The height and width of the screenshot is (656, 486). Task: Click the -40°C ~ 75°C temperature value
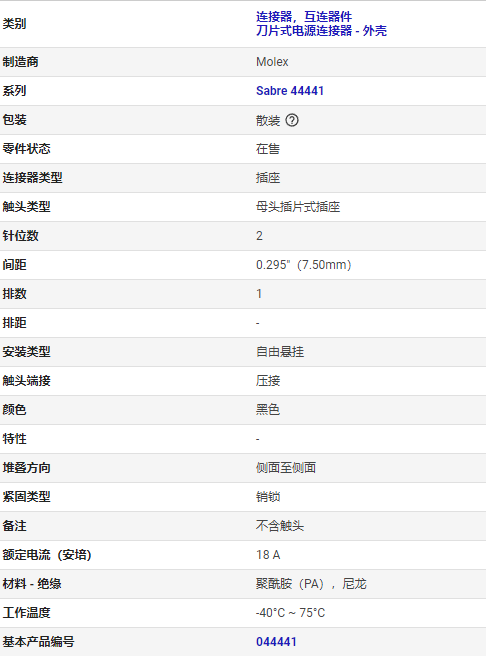tap(290, 613)
